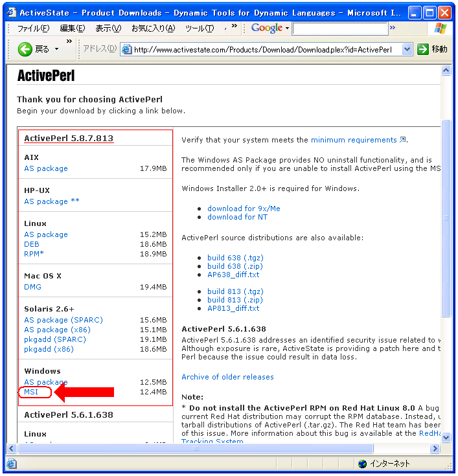
Task: Click the status bar page icon
Action: [x=11, y=464]
